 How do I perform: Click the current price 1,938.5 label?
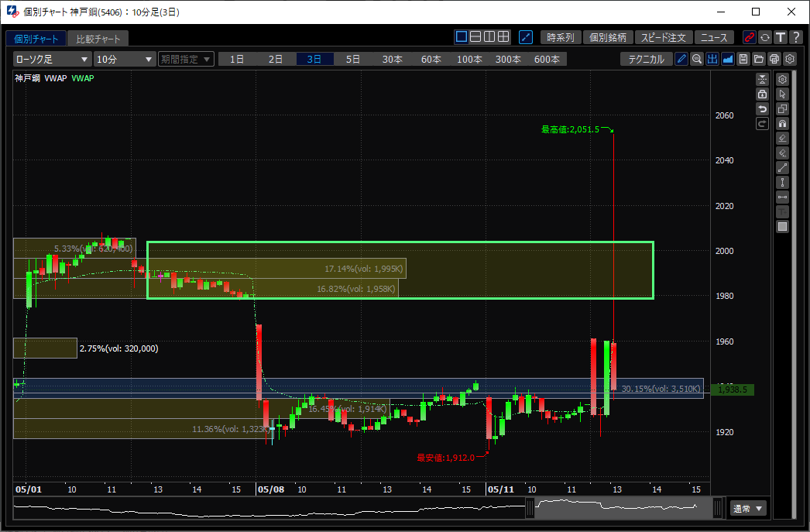click(733, 390)
